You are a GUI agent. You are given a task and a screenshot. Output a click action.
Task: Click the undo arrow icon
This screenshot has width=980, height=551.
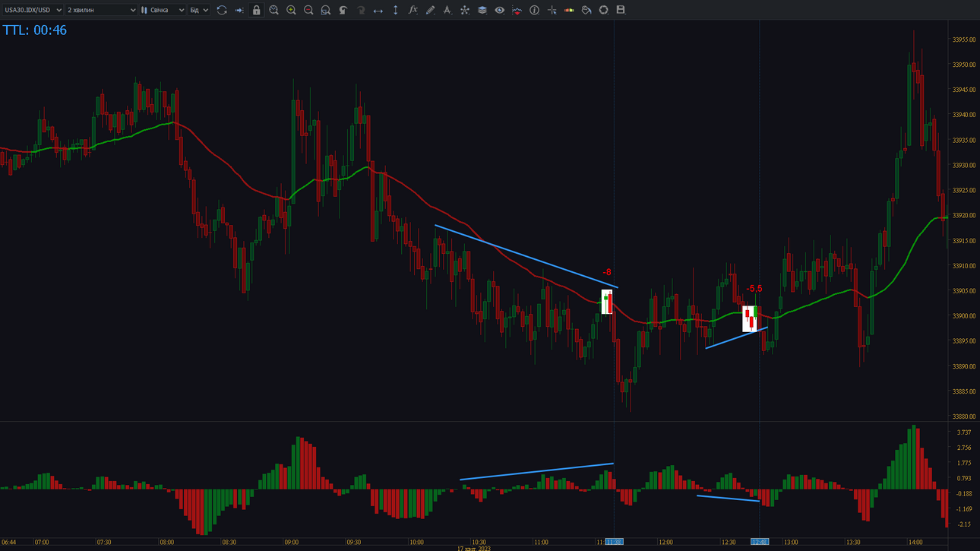coord(343,10)
